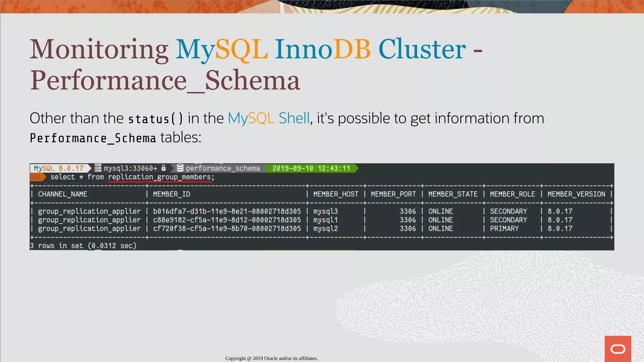Click the server icon before mysql3:33060+
This screenshot has width=644, height=362.
point(98,168)
